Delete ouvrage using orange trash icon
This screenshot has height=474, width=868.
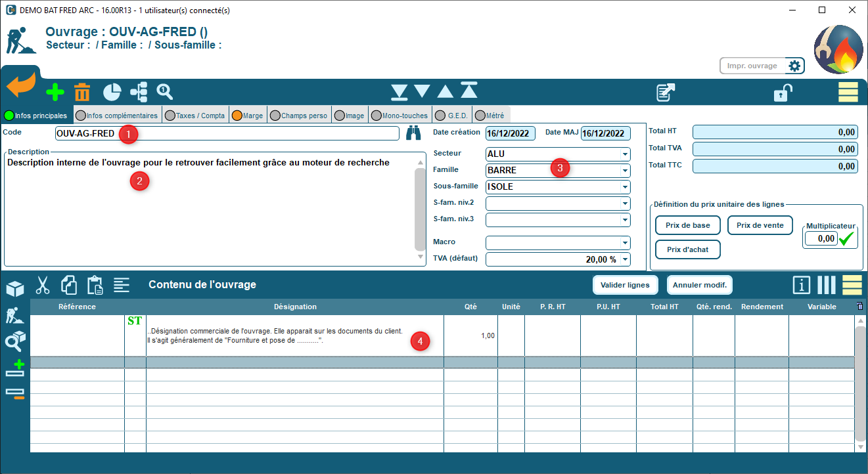(82, 93)
